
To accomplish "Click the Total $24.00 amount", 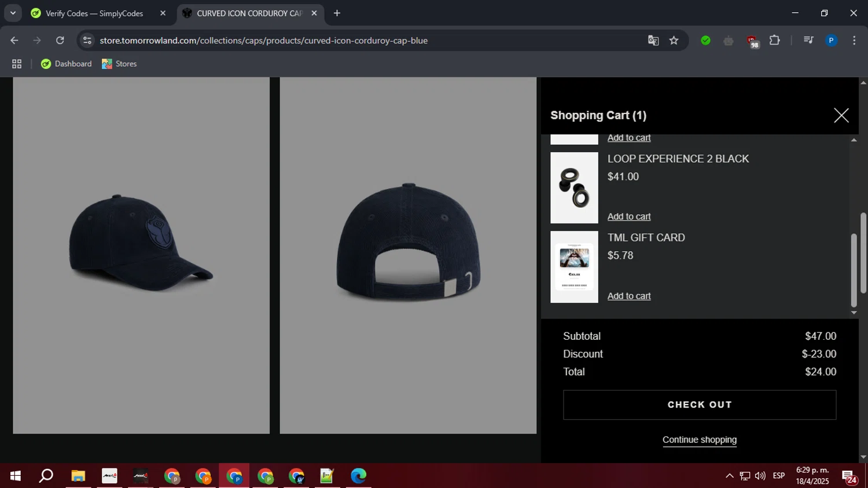I will [x=821, y=372].
